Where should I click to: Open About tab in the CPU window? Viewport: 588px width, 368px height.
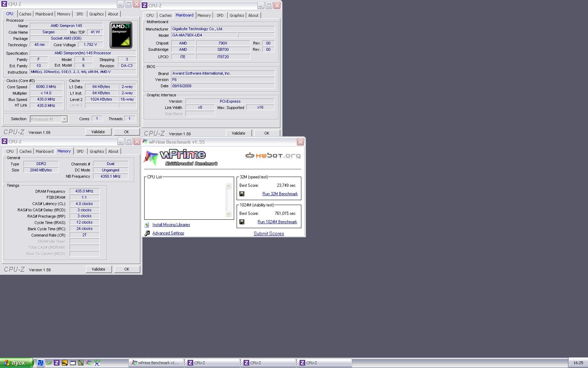pyautogui.click(x=113, y=14)
